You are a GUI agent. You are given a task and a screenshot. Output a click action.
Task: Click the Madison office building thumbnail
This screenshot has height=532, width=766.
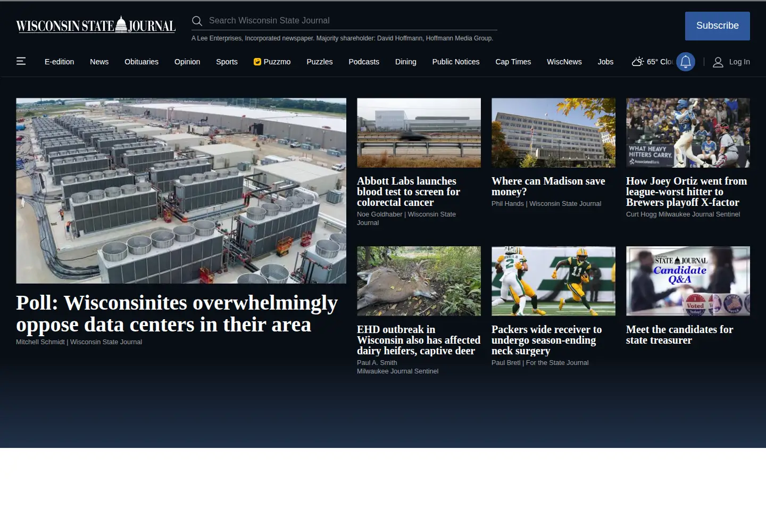[553, 132]
